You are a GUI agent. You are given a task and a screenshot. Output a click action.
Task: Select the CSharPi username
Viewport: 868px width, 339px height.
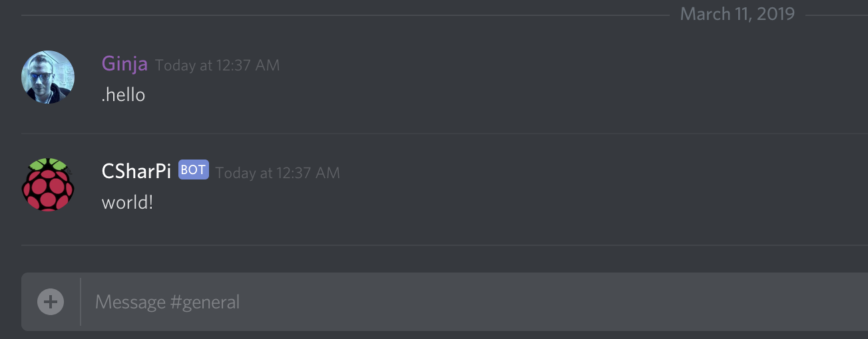(136, 171)
